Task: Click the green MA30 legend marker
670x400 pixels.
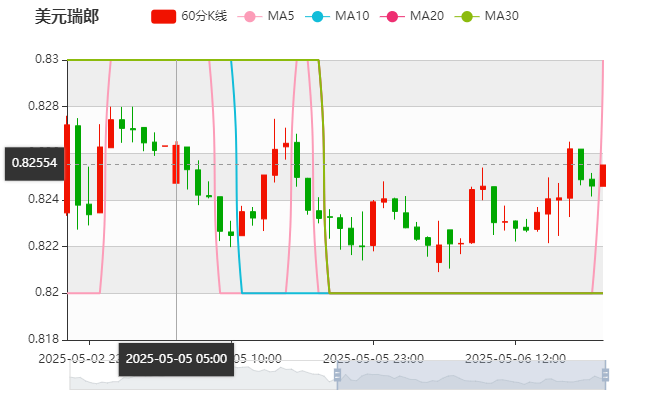Action: click(466, 17)
